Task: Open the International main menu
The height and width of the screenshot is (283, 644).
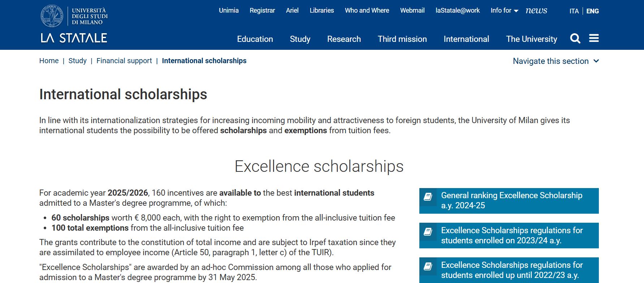Action: pyautogui.click(x=466, y=39)
